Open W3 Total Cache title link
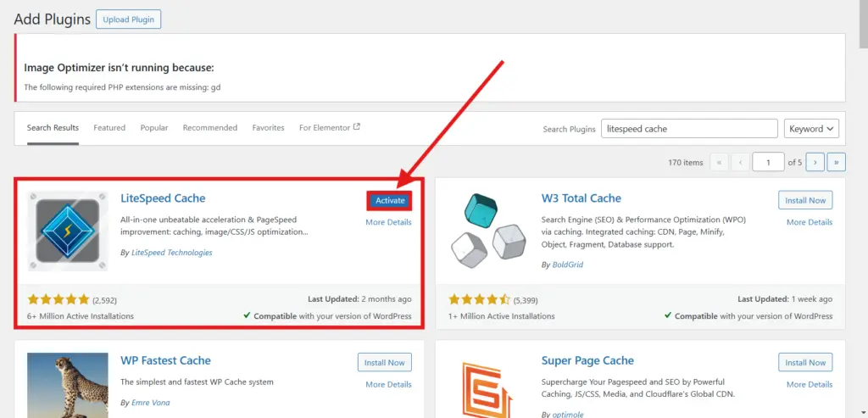 point(581,198)
